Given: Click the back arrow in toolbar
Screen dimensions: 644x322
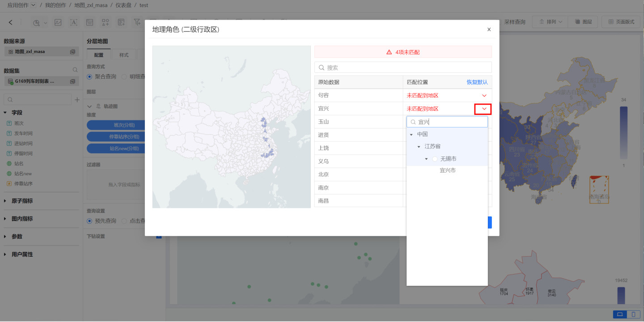Looking at the screenshot, I should click(x=11, y=22).
